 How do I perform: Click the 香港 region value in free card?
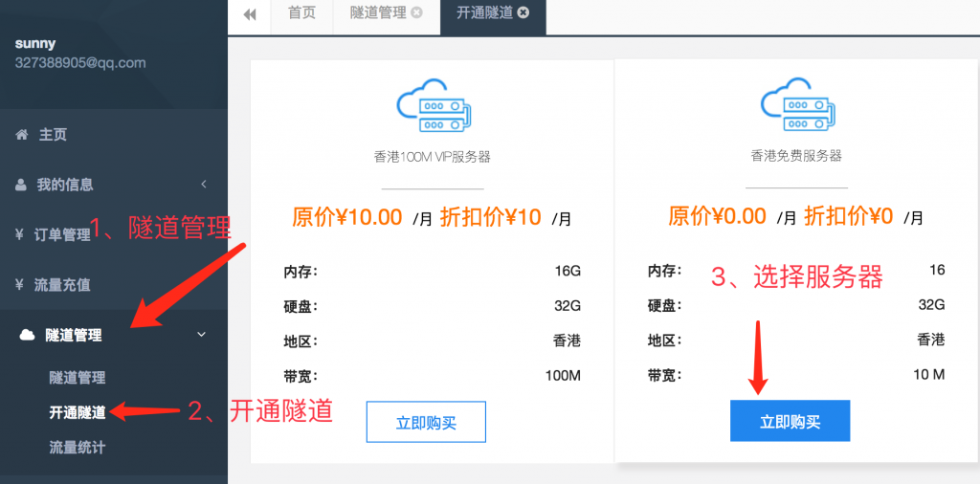[930, 340]
